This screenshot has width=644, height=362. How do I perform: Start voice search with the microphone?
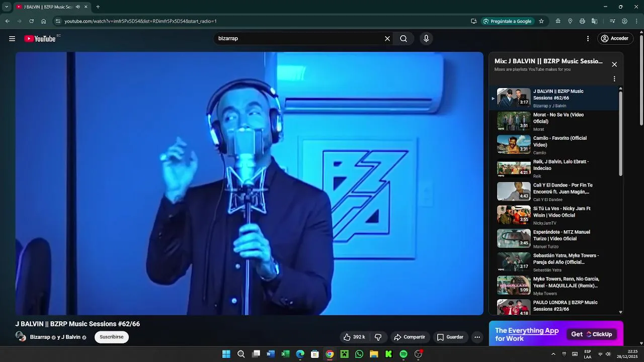click(426, 39)
